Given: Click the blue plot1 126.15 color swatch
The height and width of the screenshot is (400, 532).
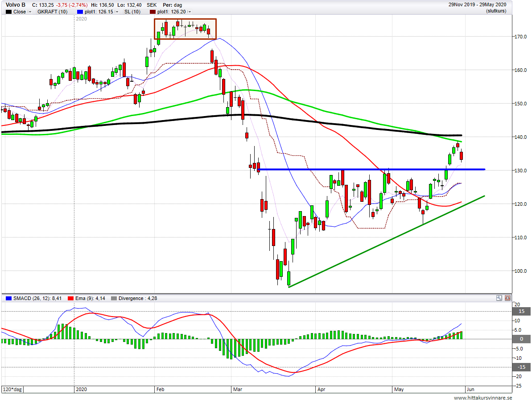Looking at the screenshot, I should 80,12.
